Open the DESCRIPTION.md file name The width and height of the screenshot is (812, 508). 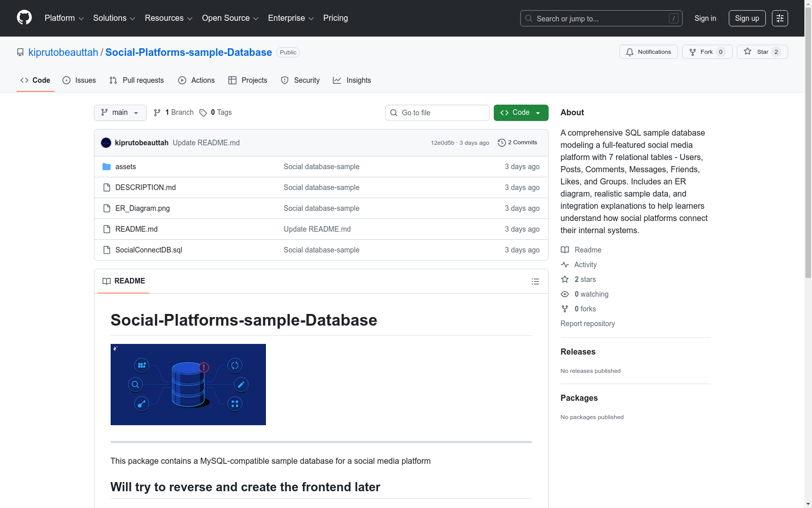pyautogui.click(x=146, y=187)
